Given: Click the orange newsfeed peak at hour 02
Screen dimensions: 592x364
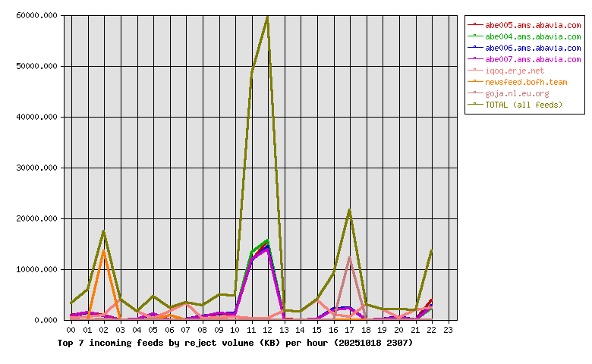Looking at the screenshot, I should (103, 251).
